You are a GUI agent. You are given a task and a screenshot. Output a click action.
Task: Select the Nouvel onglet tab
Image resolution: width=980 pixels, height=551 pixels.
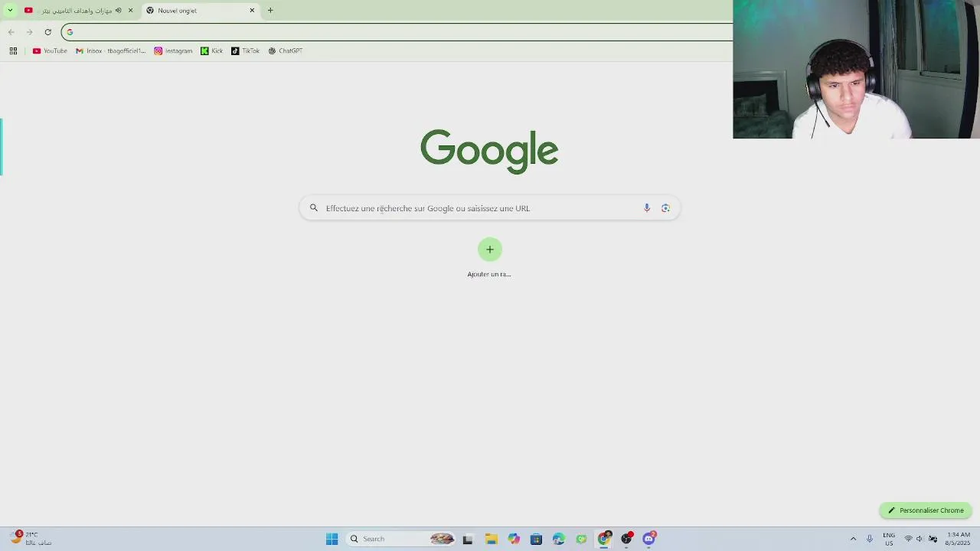coord(201,11)
